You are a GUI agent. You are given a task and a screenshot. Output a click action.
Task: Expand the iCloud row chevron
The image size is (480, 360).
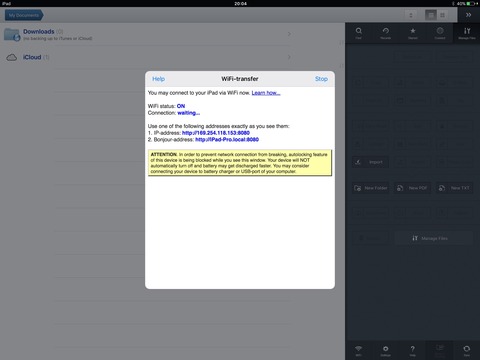point(289,57)
